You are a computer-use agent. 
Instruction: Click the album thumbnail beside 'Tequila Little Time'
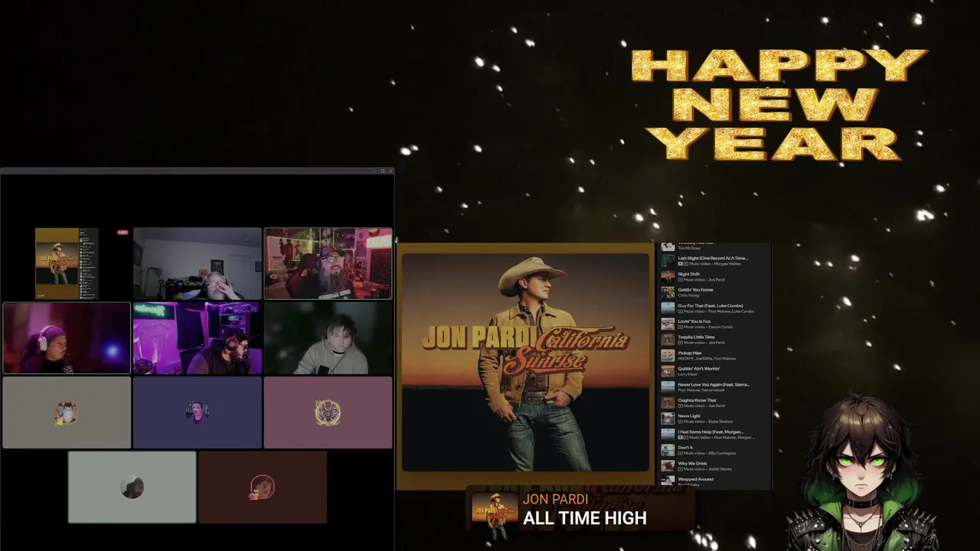click(668, 340)
